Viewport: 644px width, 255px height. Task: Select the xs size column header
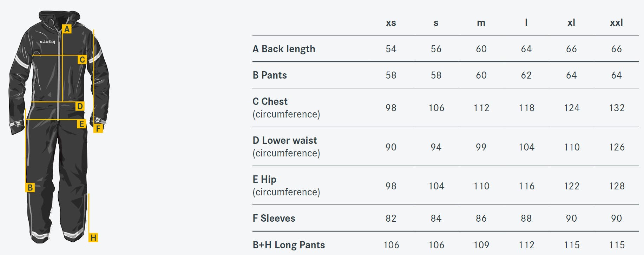[391, 23]
